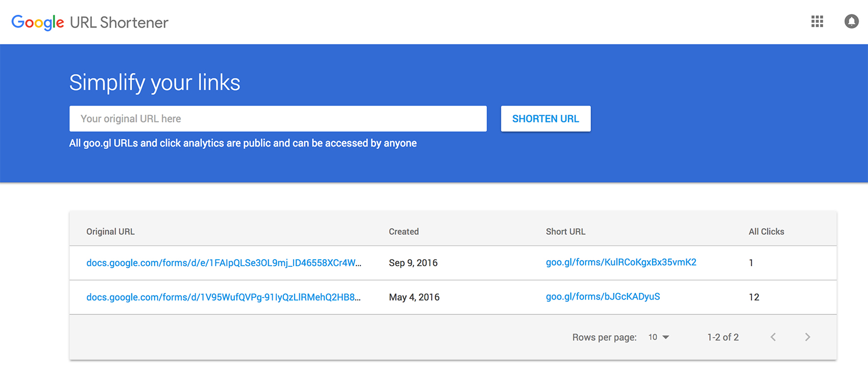Open the docs.google.com/forms/d/e/1FAIpQLSe3OL9mj link
The width and height of the screenshot is (868, 375).
224,263
